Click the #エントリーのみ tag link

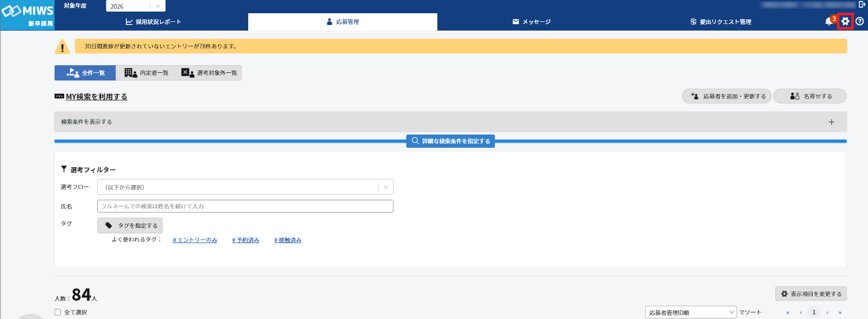coord(195,240)
